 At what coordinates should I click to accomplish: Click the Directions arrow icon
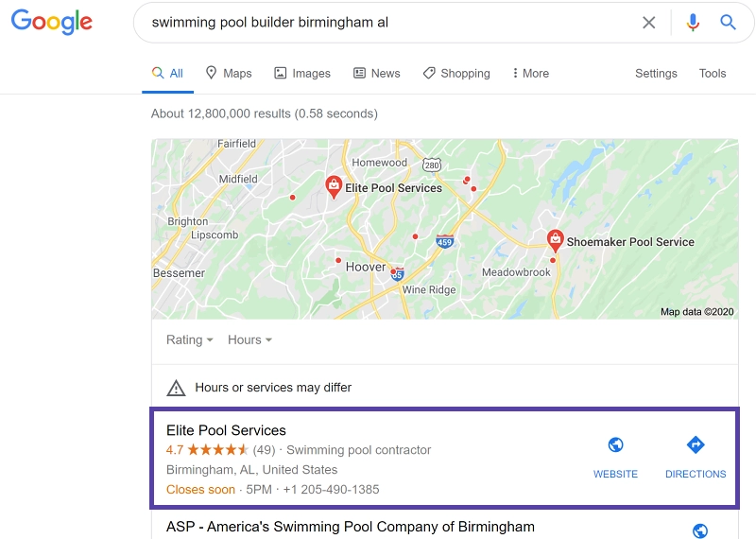click(696, 445)
